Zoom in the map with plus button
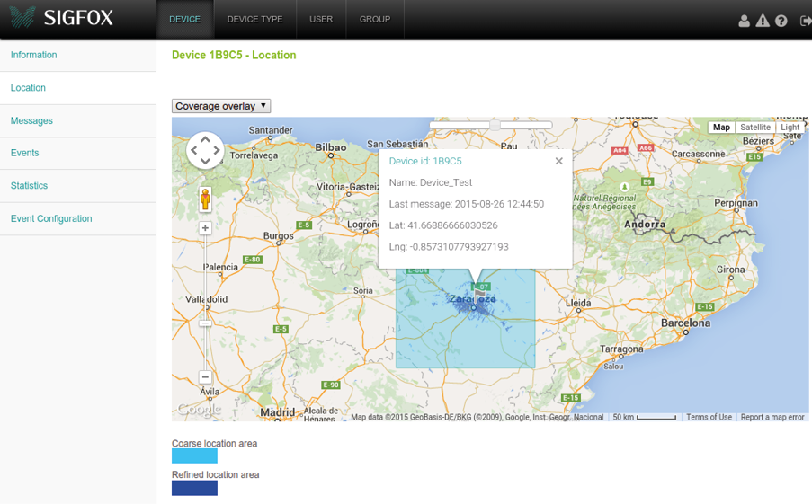Screen dimensions: 812x504 pyautogui.click(x=205, y=227)
